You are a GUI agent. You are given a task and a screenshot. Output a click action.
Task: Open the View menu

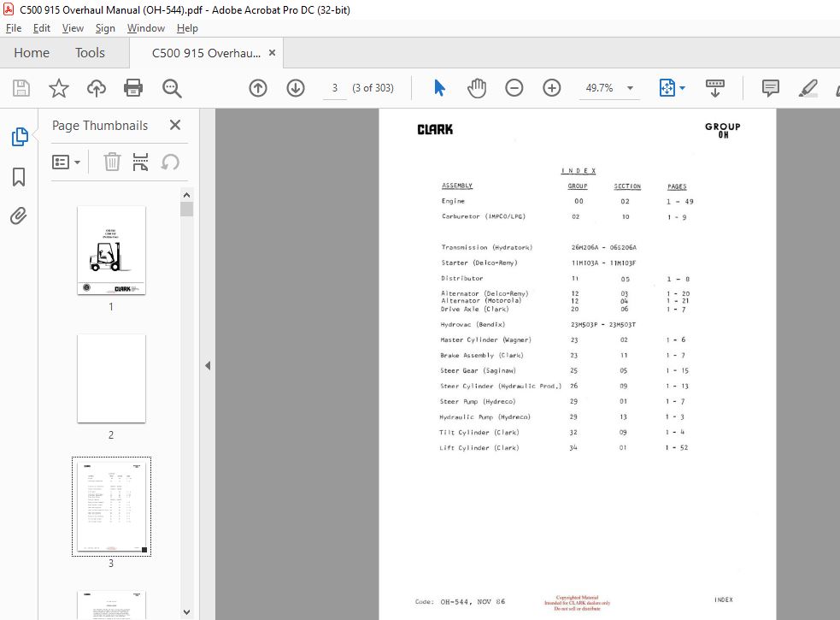[x=73, y=28]
